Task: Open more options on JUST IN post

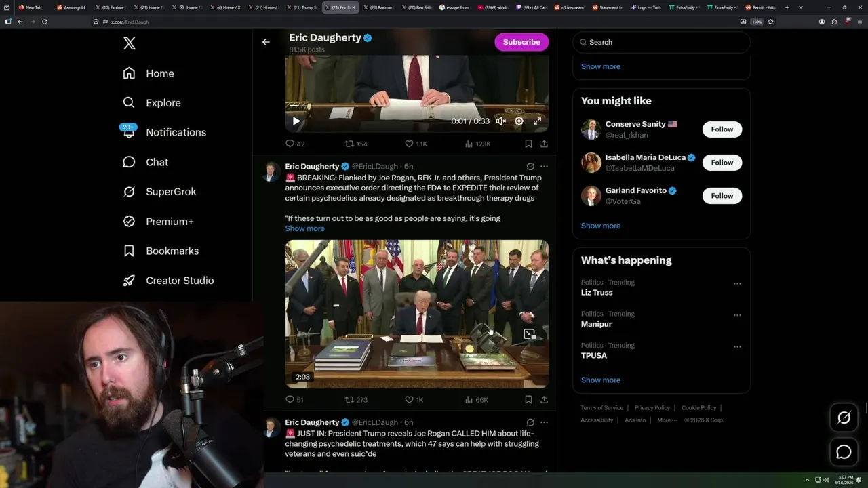Action: point(544,422)
